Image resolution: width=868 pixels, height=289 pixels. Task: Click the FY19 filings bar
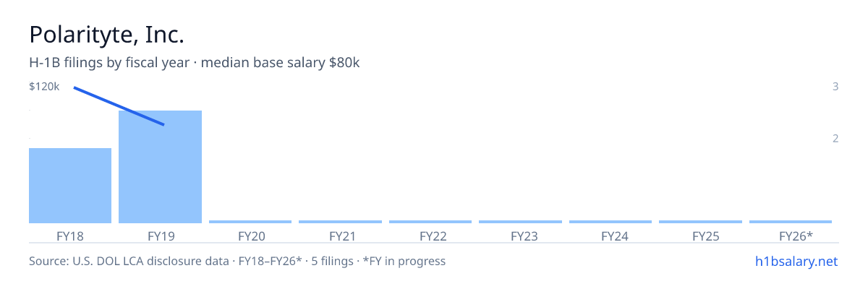160,167
